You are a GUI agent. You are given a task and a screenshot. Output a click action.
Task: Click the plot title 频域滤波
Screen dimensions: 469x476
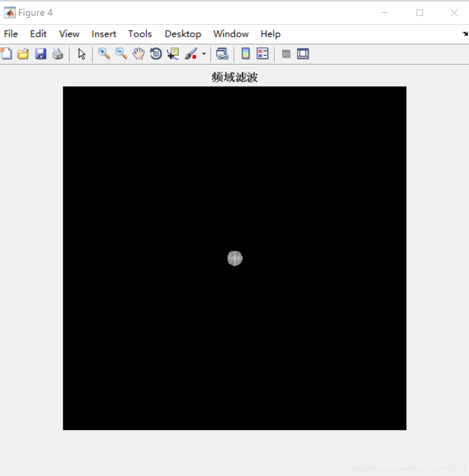click(x=234, y=77)
